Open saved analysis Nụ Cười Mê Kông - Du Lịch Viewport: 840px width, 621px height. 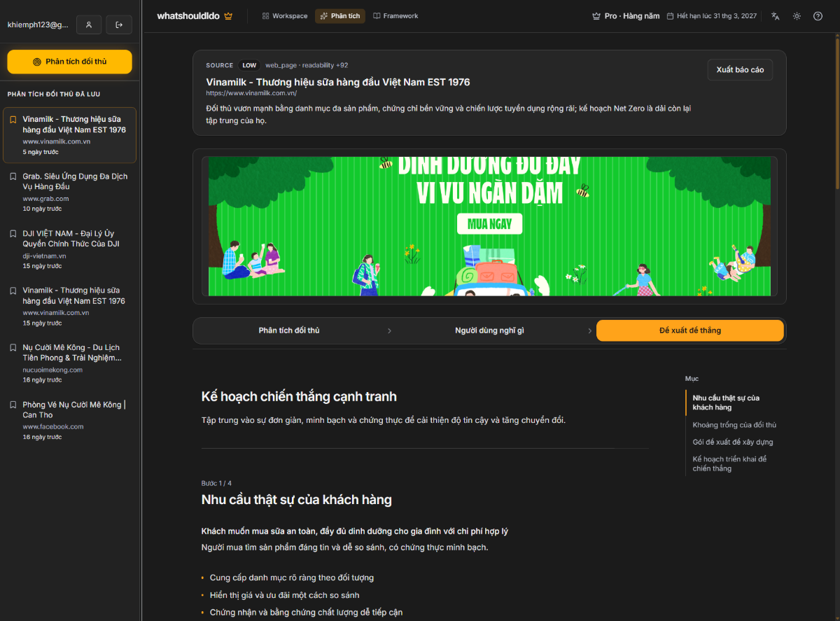69,363
